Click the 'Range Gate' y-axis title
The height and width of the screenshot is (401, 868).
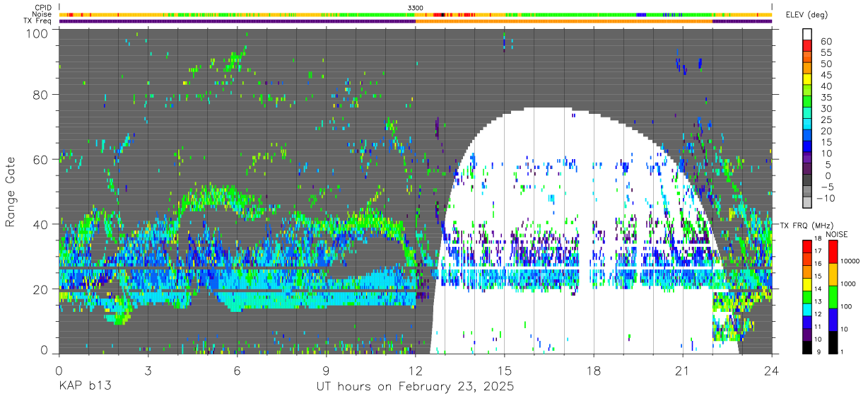(x=11, y=192)
